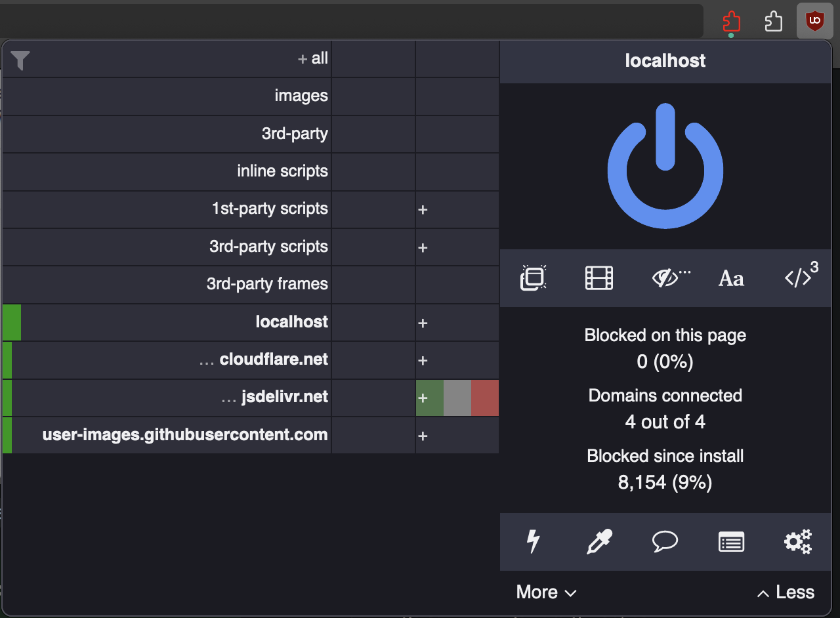Toggle the no-popups switch icon
The width and height of the screenshot is (840, 618).
pyautogui.click(x=534, y=278)
